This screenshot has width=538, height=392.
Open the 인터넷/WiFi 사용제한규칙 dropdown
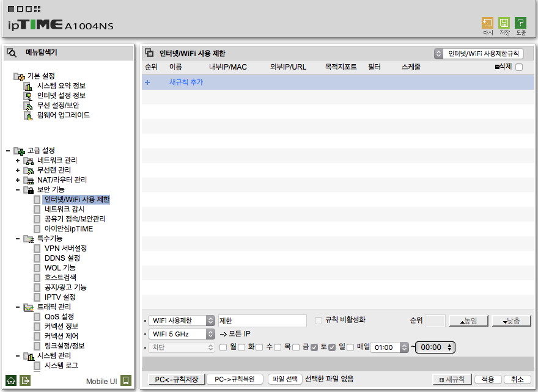(x=479, y=54)
